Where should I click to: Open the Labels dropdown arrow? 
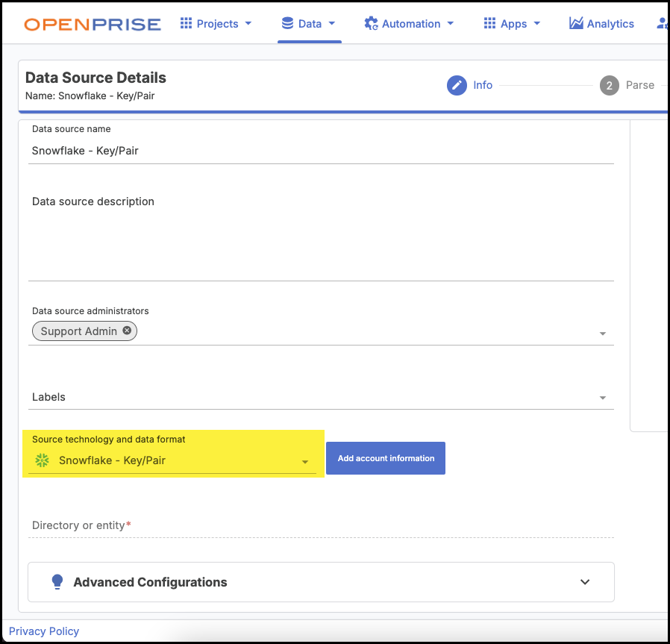603,398
